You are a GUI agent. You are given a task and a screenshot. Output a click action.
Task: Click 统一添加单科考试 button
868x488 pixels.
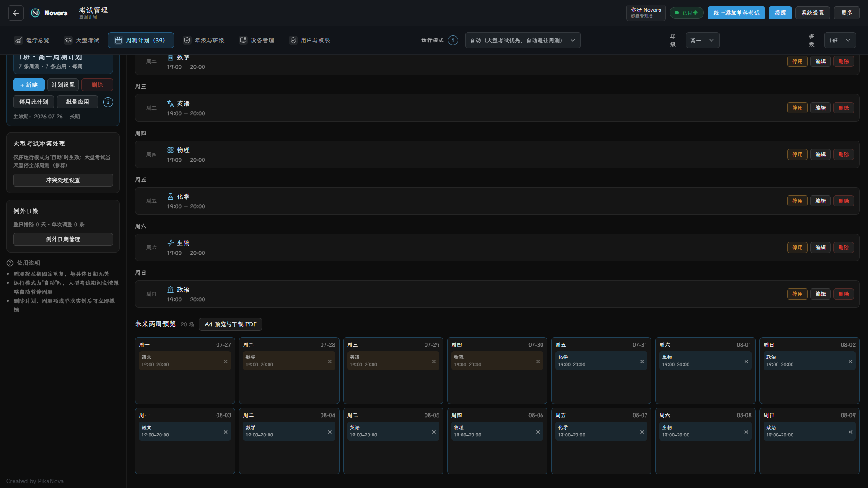(736, 13)
